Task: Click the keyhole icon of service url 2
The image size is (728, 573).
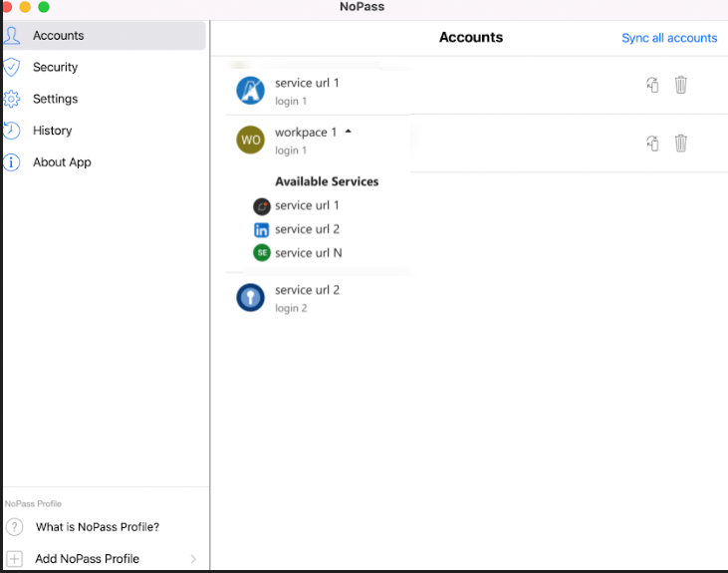Action: tap(250, 298)
